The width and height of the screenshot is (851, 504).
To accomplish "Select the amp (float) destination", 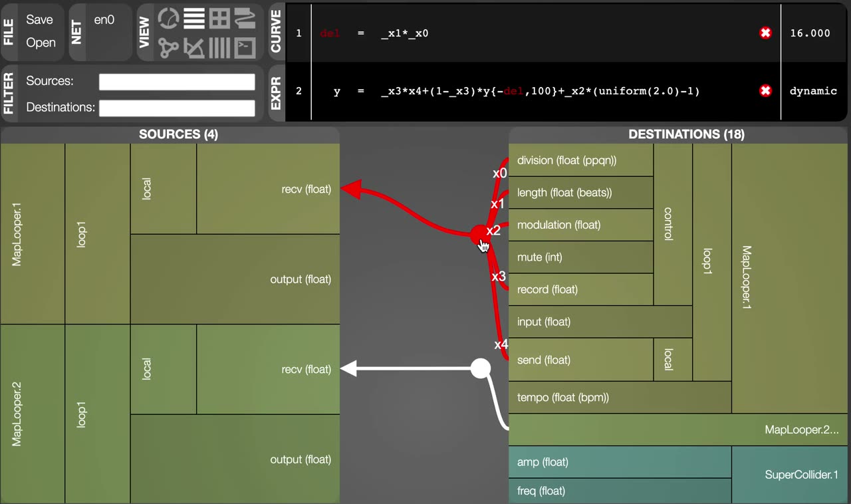I will click(x=620, y=462).
